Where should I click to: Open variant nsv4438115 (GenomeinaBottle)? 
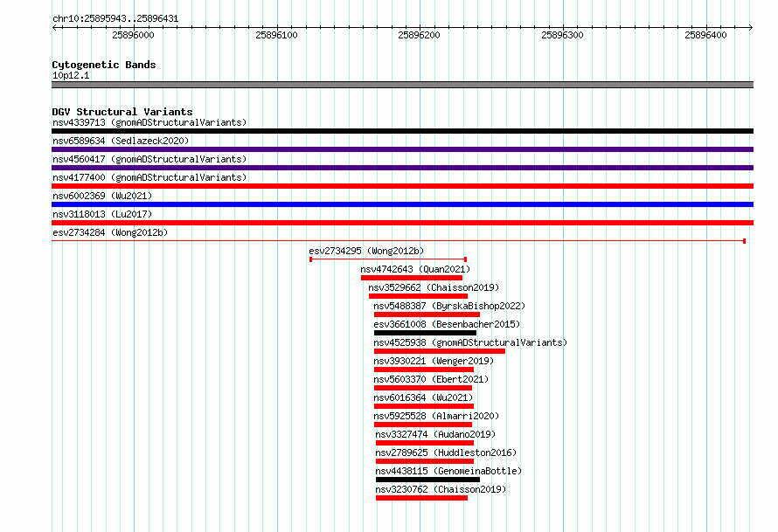point(448,471)
